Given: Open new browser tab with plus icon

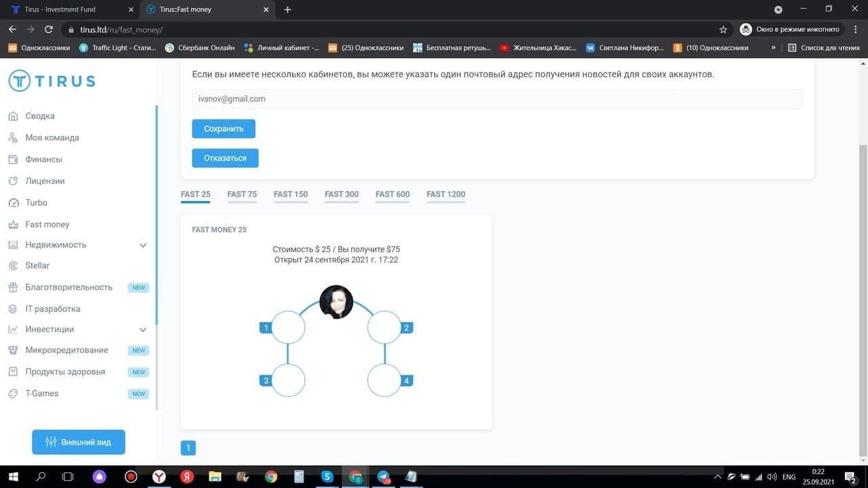Looking at the screenshot, I should pos(288,9).
